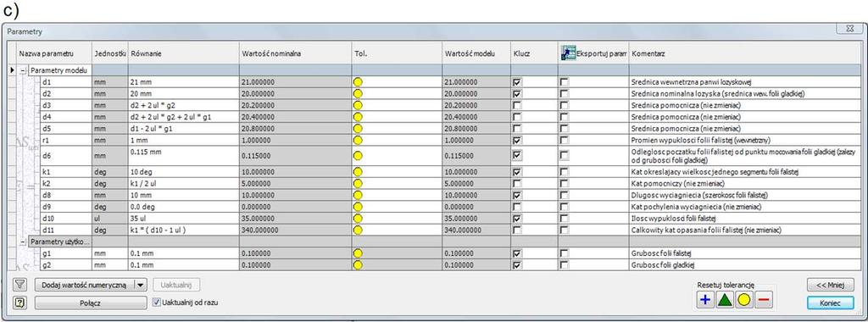Click the Tol. column header

tap(397, 53)
